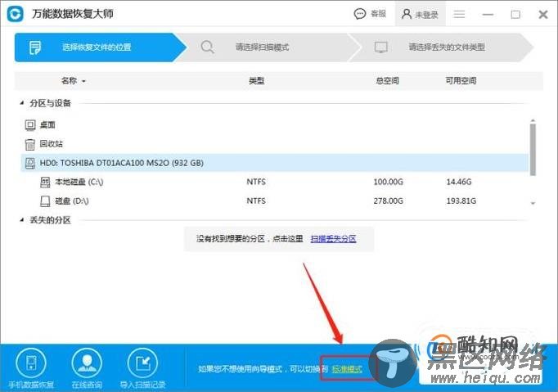Sort by 名称 column header
Image resolution: width=558 pixels, height=392 pixels.
coord(74,81)
